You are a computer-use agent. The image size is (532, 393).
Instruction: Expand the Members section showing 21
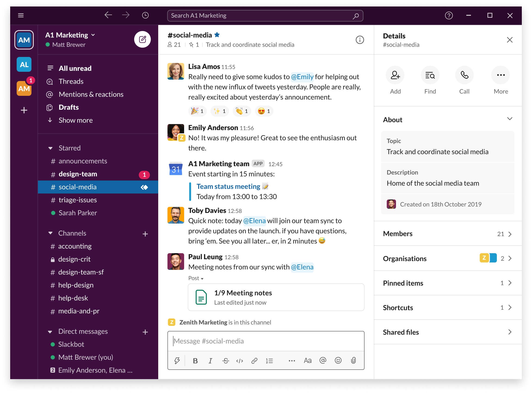(x=447, y=234)
